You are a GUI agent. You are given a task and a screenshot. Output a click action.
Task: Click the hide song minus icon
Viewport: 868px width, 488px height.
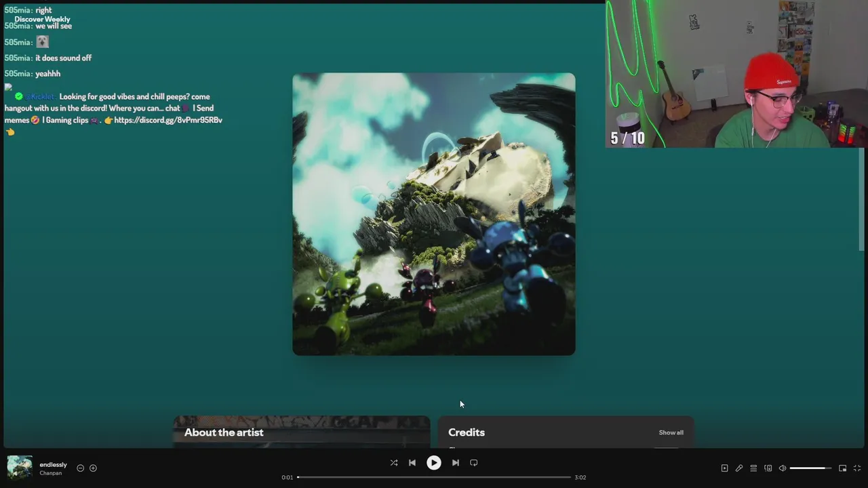tap(80, 468)
